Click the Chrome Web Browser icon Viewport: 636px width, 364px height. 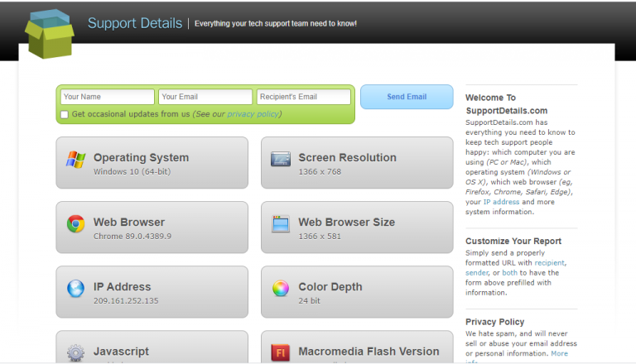click(x=75, y=223)
